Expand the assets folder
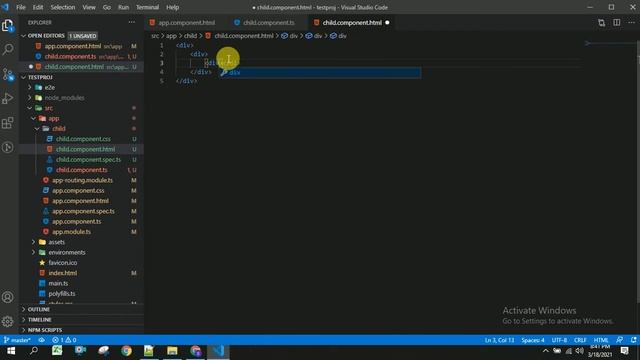This screenshot has width=640, height=360. [x=33, y=242]
